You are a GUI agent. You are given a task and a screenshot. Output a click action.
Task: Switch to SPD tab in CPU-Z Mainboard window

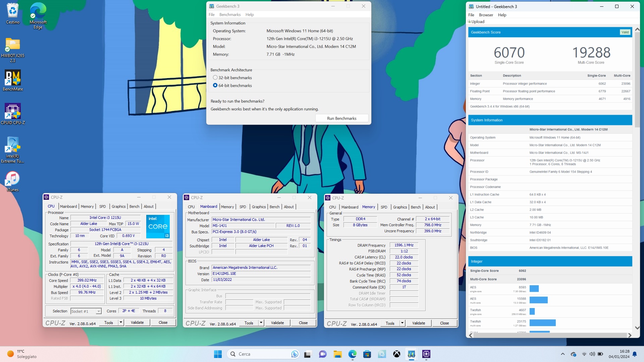click(243, 207)
